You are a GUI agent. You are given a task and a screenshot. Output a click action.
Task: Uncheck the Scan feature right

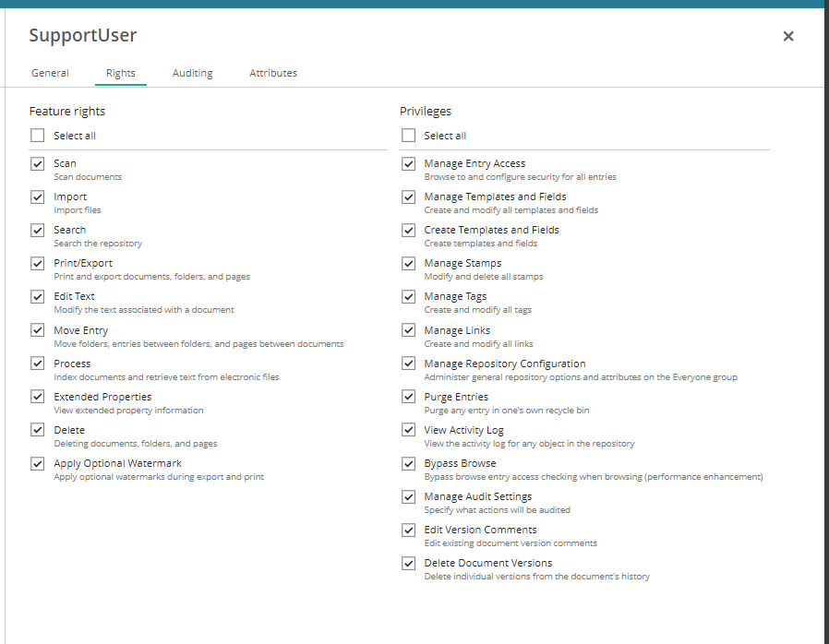pos(38,164)
